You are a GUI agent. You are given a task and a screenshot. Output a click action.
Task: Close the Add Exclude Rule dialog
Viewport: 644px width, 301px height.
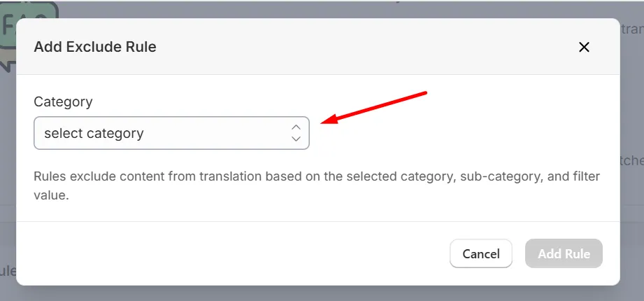coord(584,48)
